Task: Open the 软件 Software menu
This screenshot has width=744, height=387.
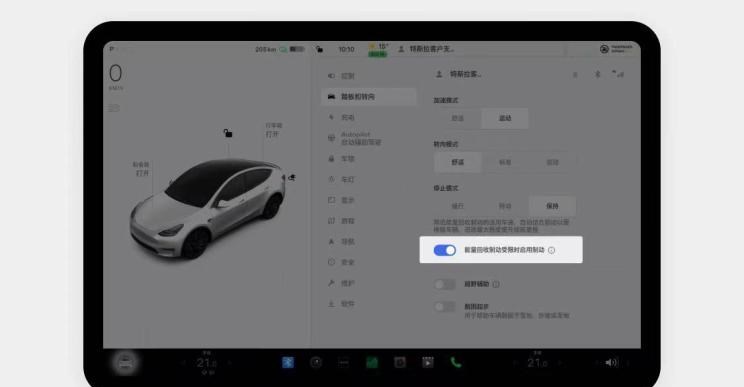Action: pos(369,304)
